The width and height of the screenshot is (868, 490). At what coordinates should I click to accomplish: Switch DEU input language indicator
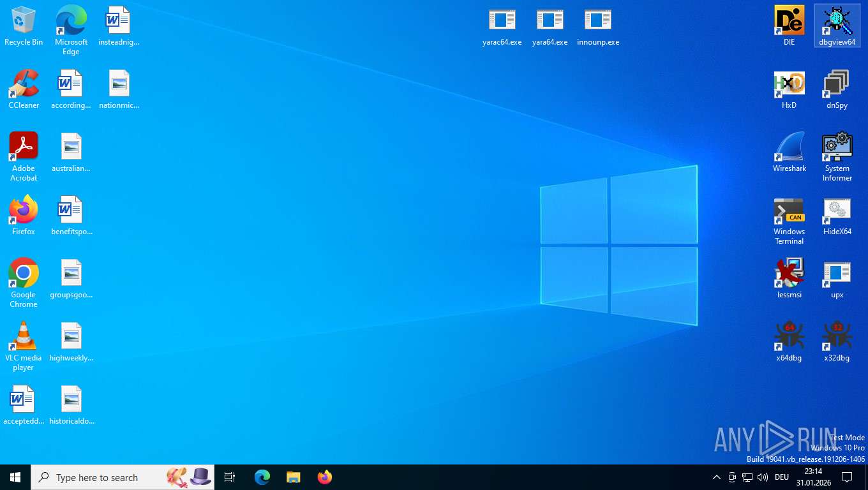[782, 477]
